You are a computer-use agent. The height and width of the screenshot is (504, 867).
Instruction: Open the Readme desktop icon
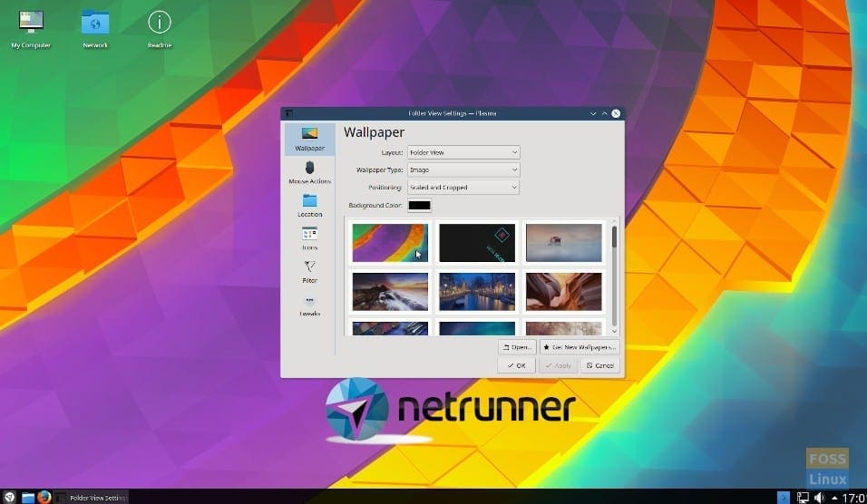coord(160,29)
